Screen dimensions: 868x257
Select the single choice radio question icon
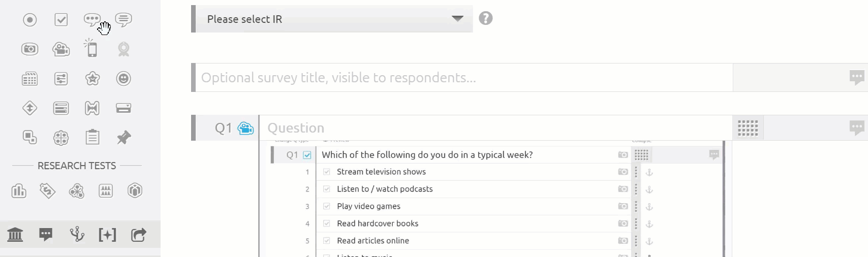point(30,20)
